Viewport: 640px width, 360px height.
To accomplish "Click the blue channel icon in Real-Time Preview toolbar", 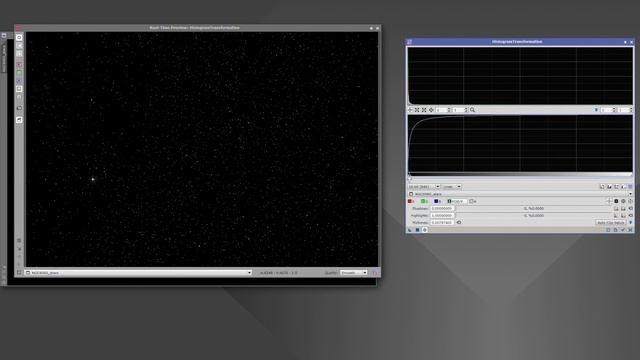I will point(19,81).
